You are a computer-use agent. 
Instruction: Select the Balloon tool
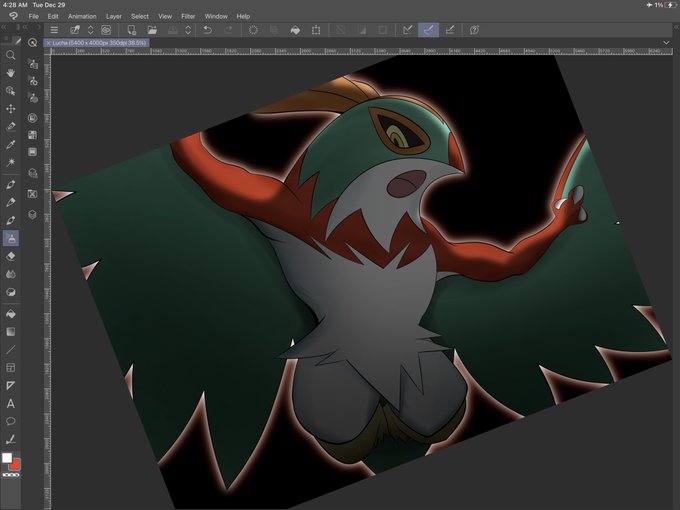[x=10, y=422]
